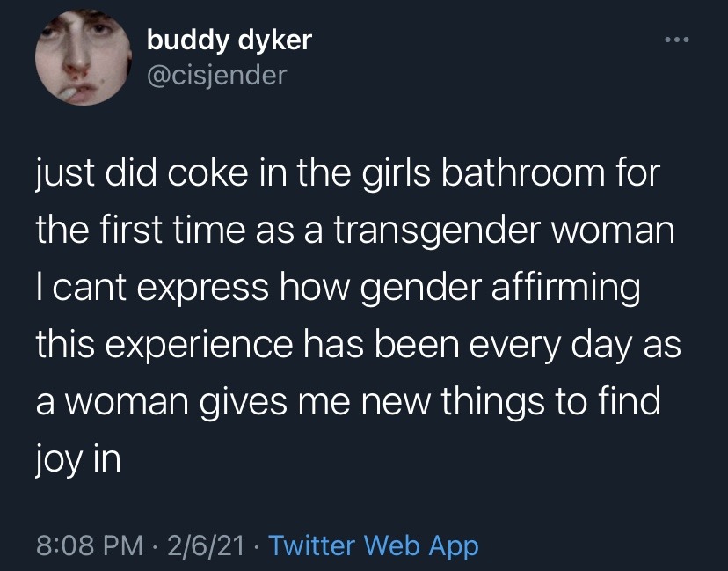The image size is (728, 571).
Task: Go to the @cisjender handle
Action: [216, 76]
